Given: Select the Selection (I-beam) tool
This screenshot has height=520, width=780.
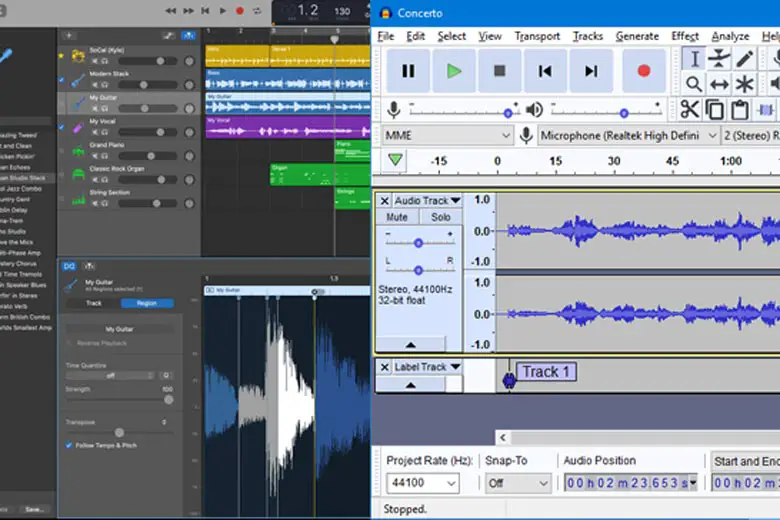Looking at the screenshot, I should tap(694, 59).
